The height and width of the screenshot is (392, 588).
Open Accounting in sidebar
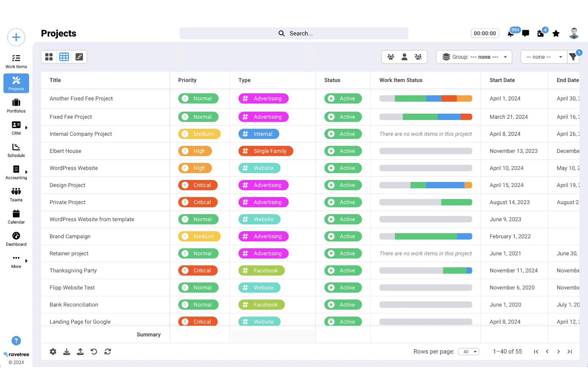[x=16, y=173]
